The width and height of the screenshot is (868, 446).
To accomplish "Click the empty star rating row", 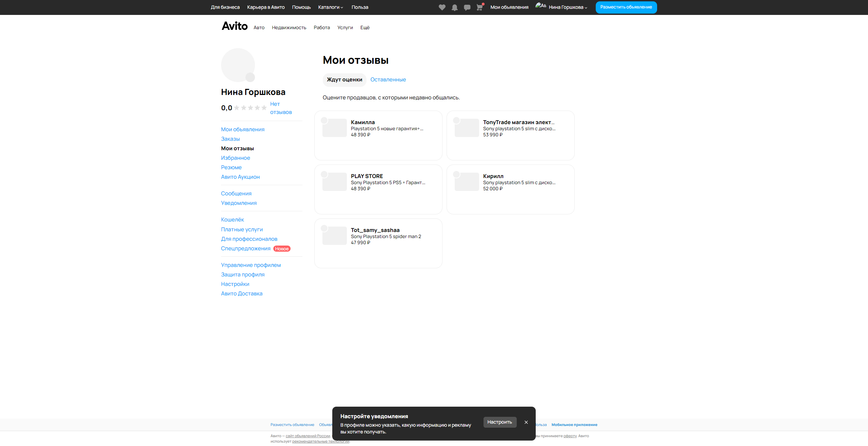I will (x=250, y=108).
